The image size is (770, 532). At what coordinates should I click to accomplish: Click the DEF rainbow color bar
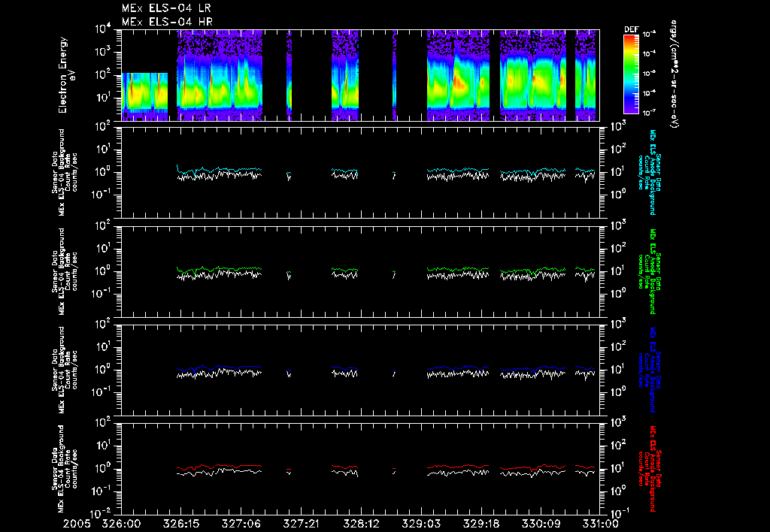click(631, 74)
